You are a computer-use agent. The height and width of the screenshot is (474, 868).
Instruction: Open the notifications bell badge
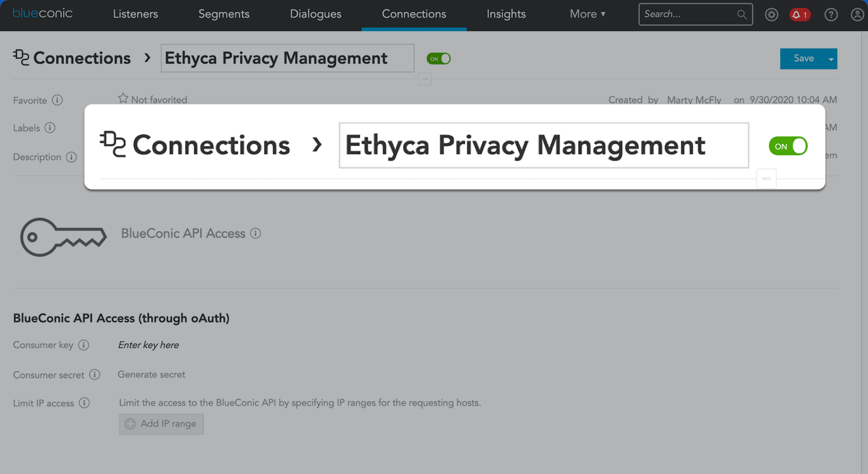pyautogui.click(x=800, y=15)
